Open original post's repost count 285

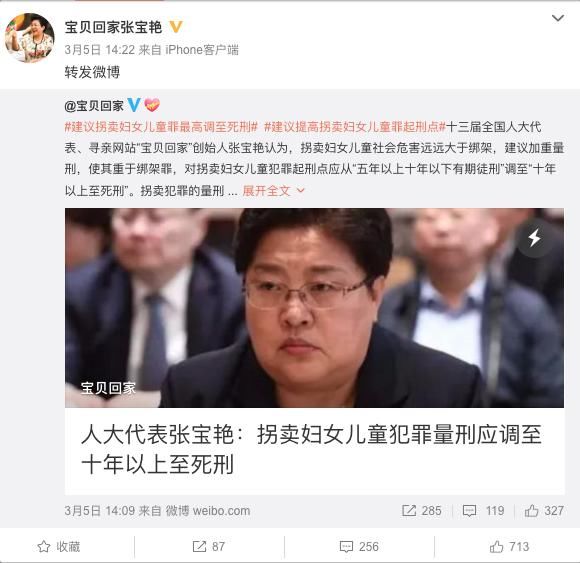[x=422, y=511]
